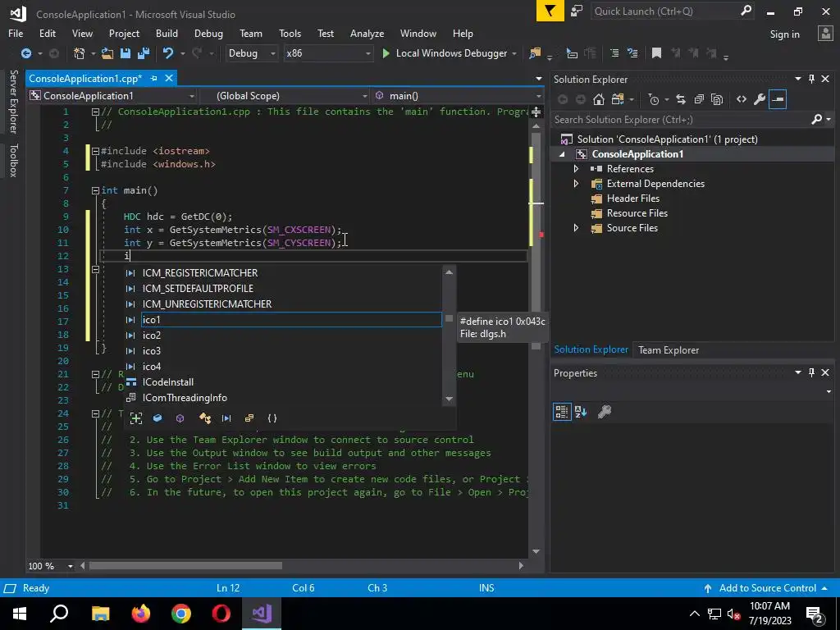The image size is (840, 630).
Task: Expand the Source Files folder
Action: [576, 228]
